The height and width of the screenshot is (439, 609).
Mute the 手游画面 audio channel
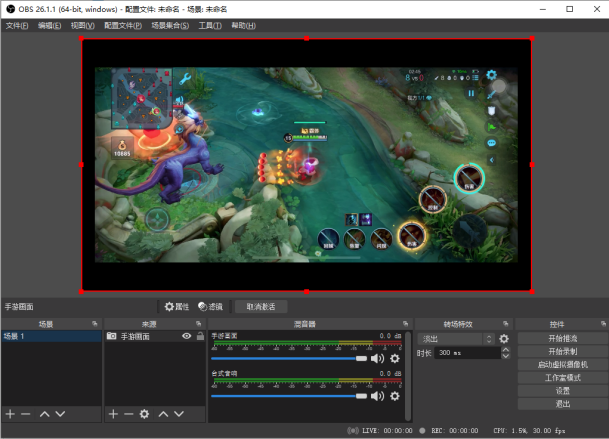pos(378,358)
